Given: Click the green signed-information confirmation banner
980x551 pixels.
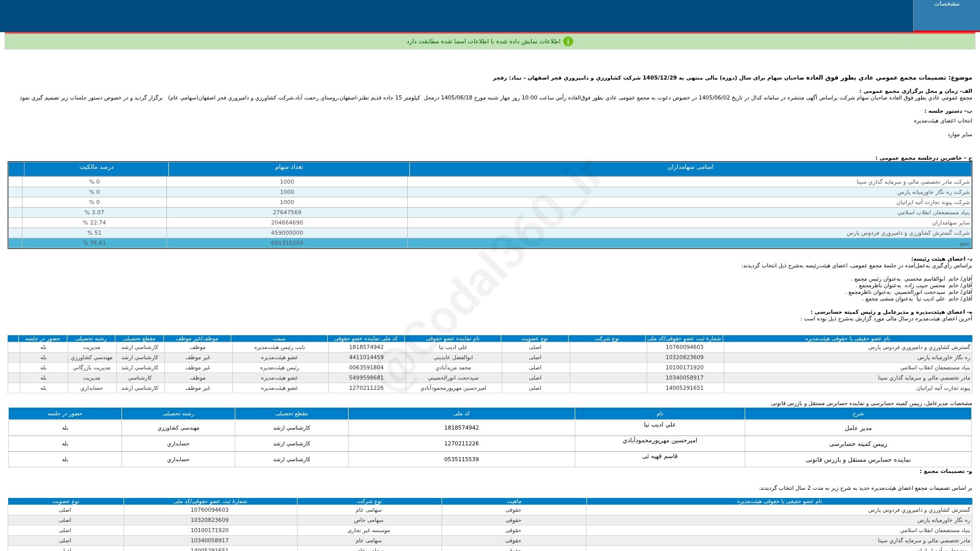Looking at the screenshot, I should pyautogui.click(x=489, y=42).
